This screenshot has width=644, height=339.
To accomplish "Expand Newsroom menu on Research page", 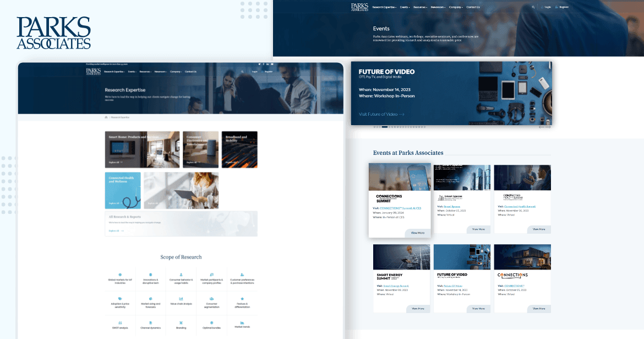I will [x=161, y=72].
